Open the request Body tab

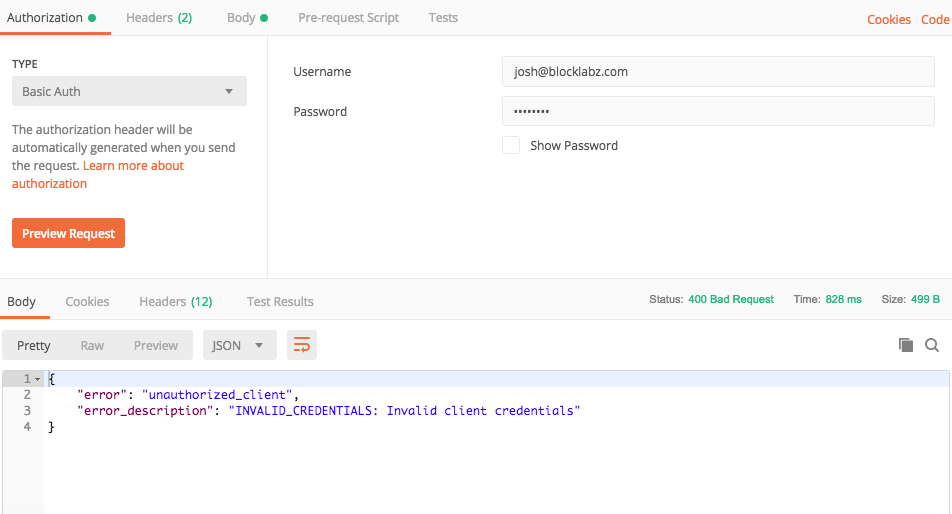pyautogui.click(x=247, y=18)
